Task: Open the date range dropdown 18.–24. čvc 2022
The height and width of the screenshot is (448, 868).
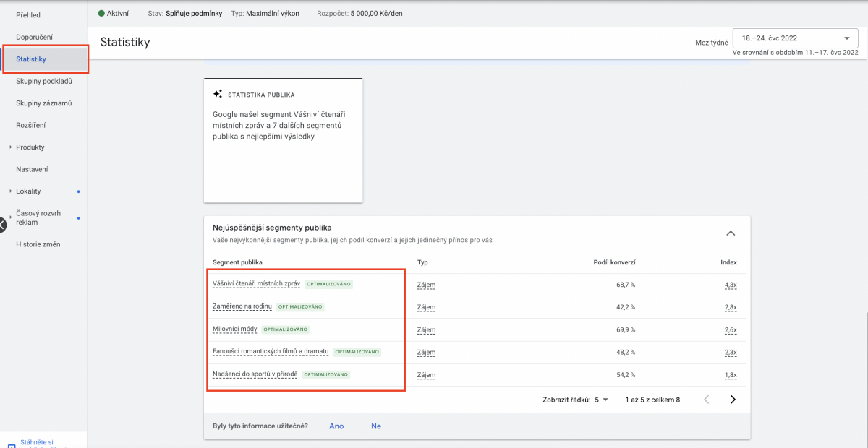Action: click(x=795, y=38)
